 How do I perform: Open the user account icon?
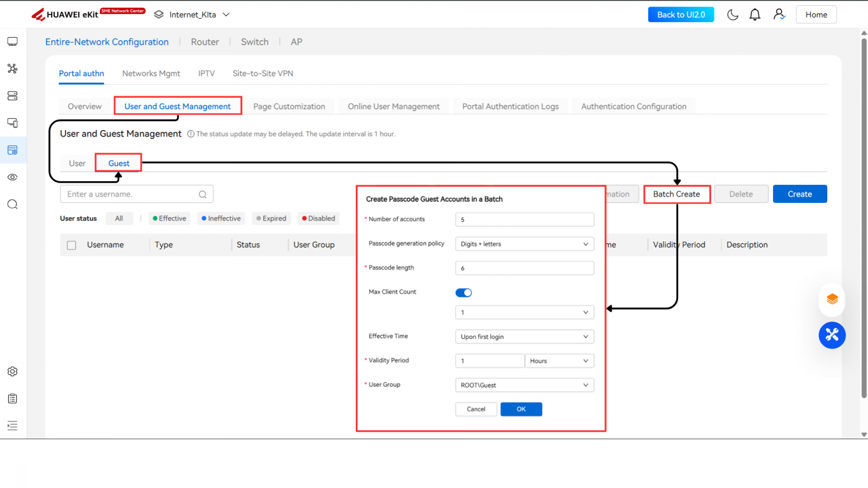pyautogui.click(x=779, y=15)
